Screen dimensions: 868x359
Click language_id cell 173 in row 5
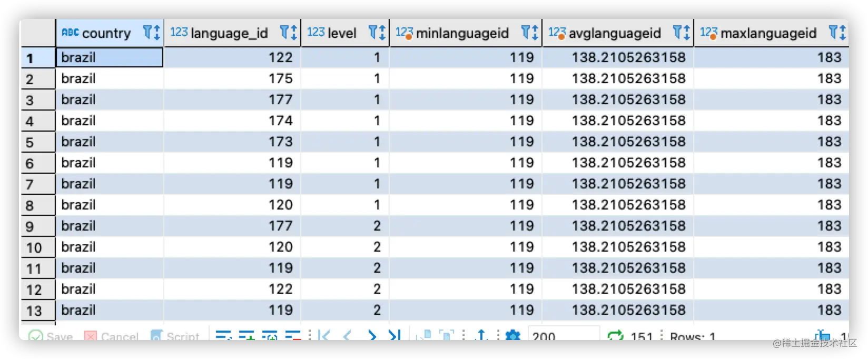232,142
